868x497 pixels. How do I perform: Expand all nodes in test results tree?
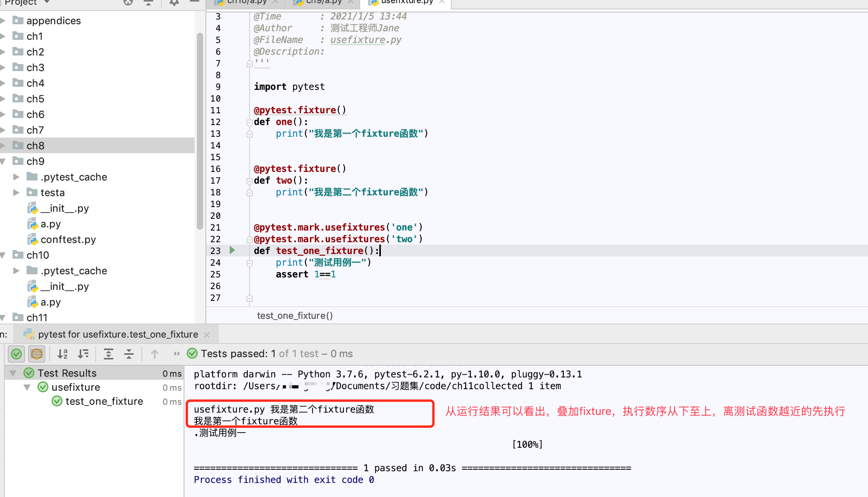point(109,354)
